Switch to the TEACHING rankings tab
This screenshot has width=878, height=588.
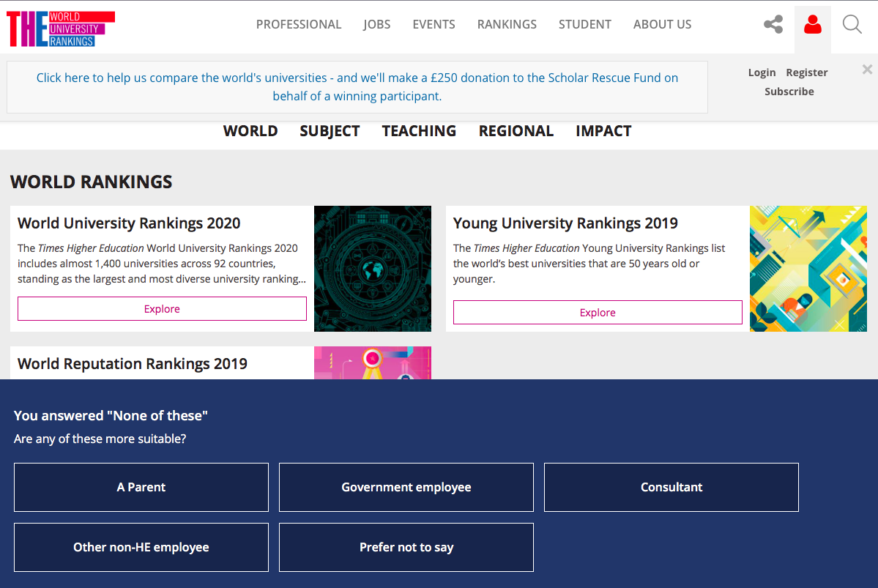click(419, 131)
